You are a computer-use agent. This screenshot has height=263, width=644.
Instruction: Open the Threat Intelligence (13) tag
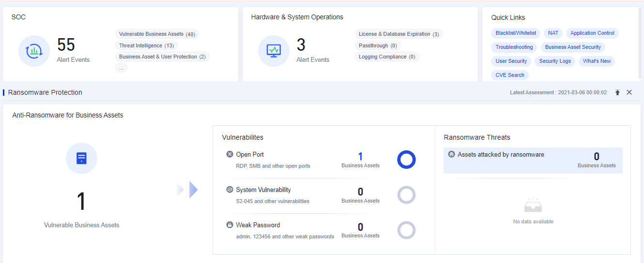click(146, 45)
